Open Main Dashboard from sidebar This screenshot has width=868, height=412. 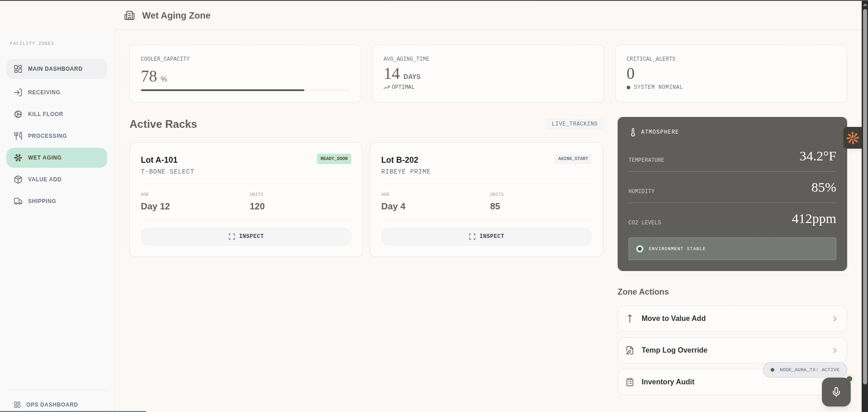coord(57,69)
